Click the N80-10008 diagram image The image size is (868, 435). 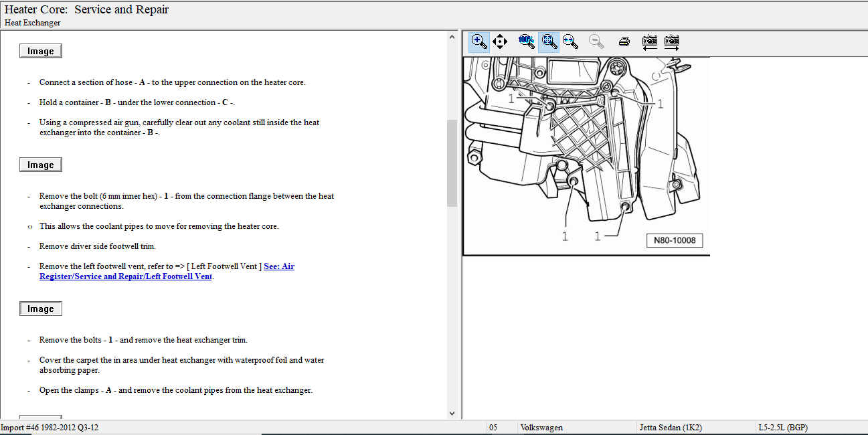[586, 156]
